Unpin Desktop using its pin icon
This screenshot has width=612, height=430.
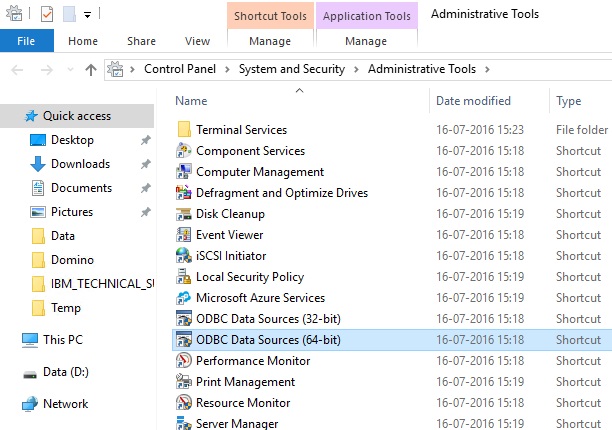click(146, 140)
